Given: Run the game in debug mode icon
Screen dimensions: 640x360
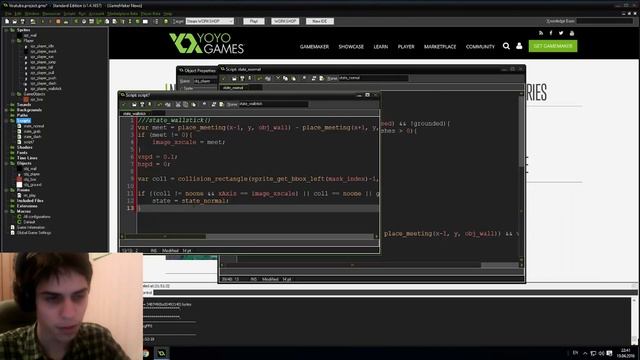Looking at the screenshot, I should [50, 21].
